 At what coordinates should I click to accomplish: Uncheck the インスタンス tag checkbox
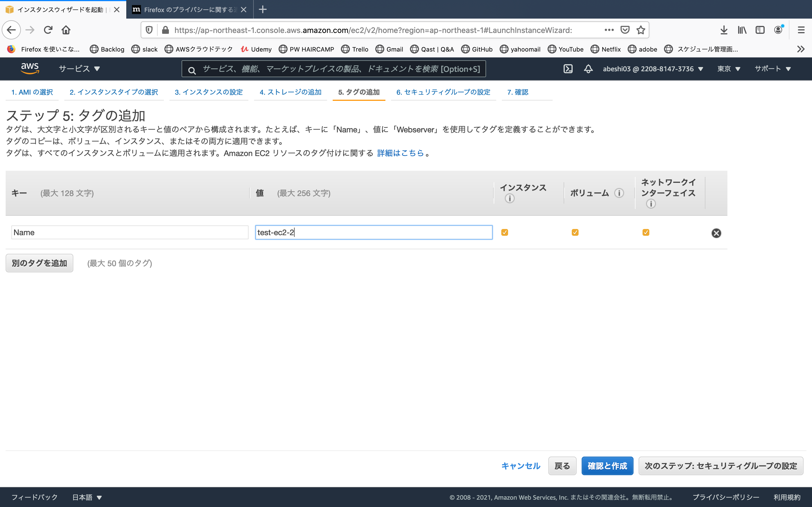pyautogui.click(x=505, y=232)
